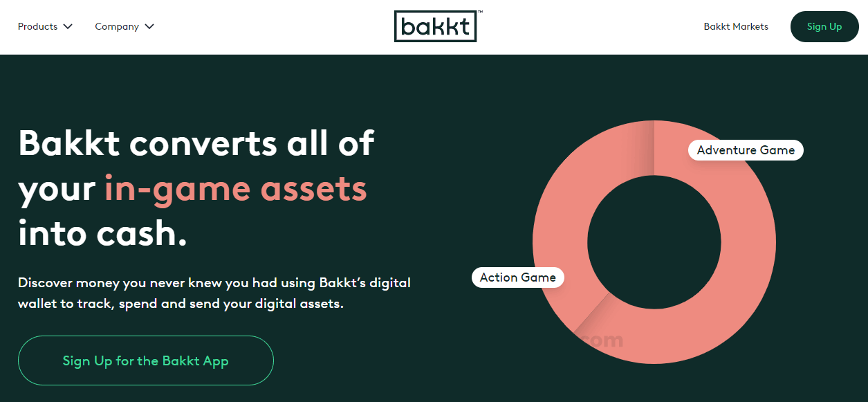Viewport: 868px width, 402px height.
Task: Expand the chevron next to Products
Action: 68,26
